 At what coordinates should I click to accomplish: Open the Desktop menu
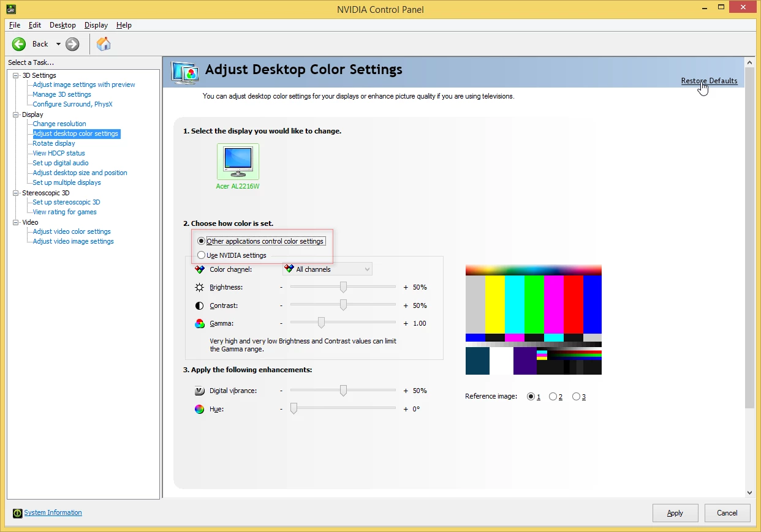[x=62, y=25]
